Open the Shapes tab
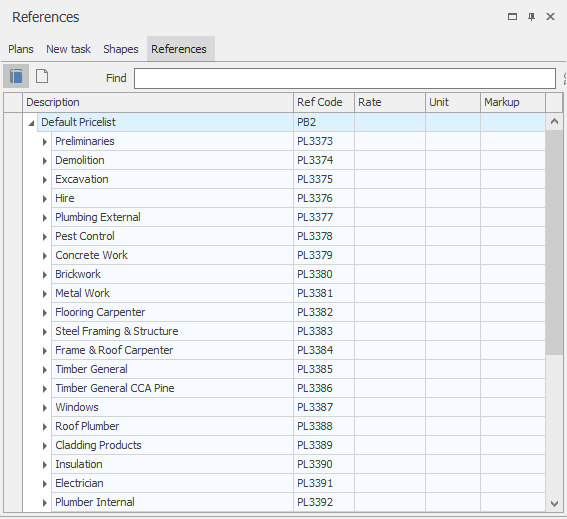567x519 pixels. [x=121, y=49]
